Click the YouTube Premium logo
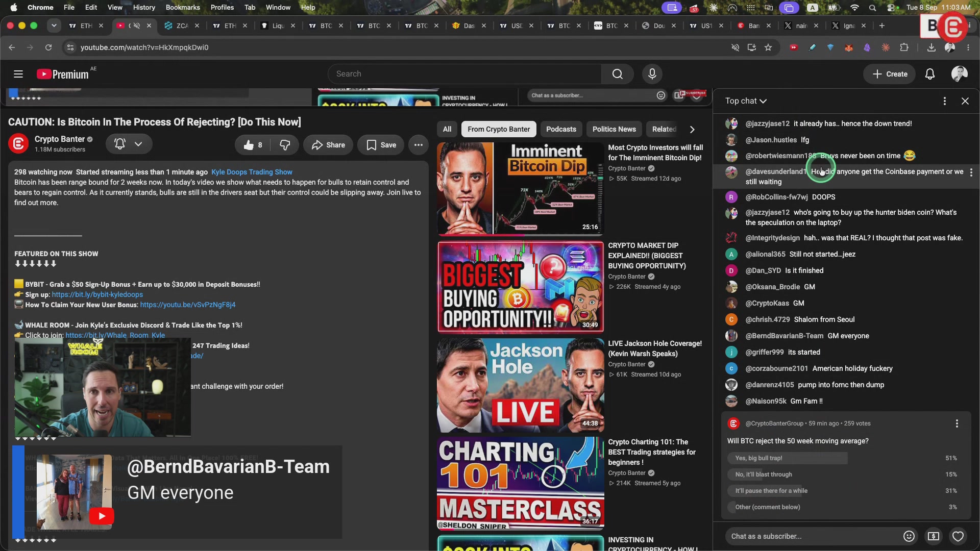 pos(63,74)
